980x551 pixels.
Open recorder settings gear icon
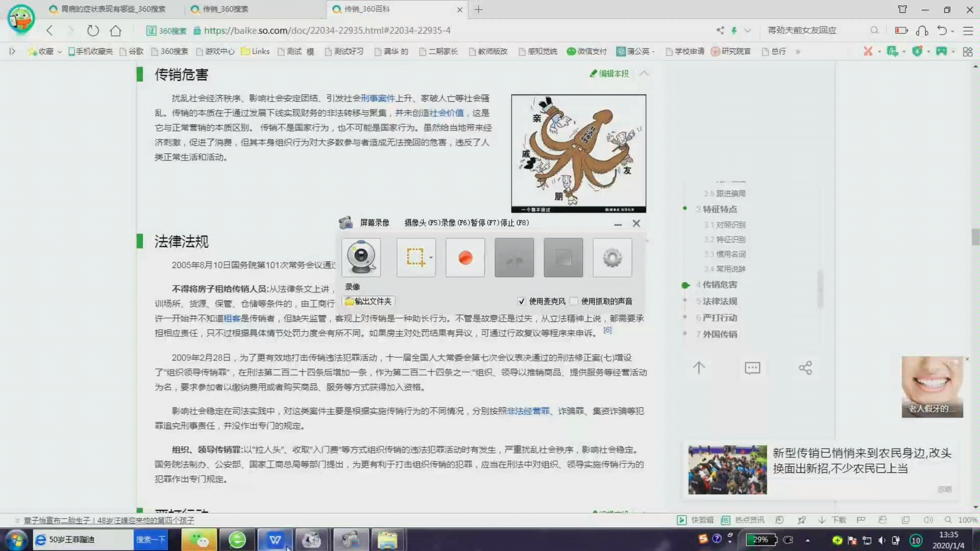(612, 258)
